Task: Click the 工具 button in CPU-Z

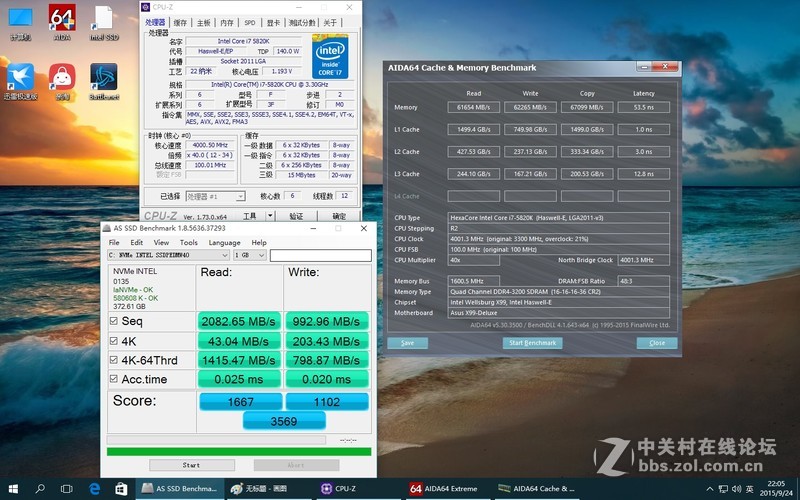Action: tap(249, 216)
